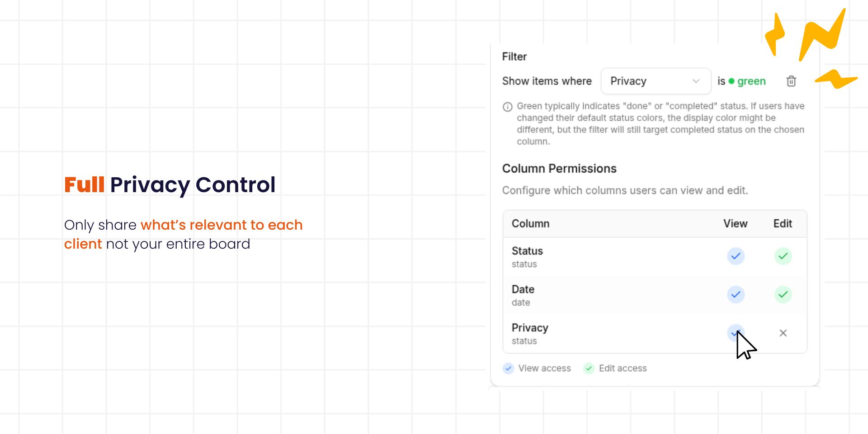Select the green filter value text
868x434 pixels.
(751, 81)
